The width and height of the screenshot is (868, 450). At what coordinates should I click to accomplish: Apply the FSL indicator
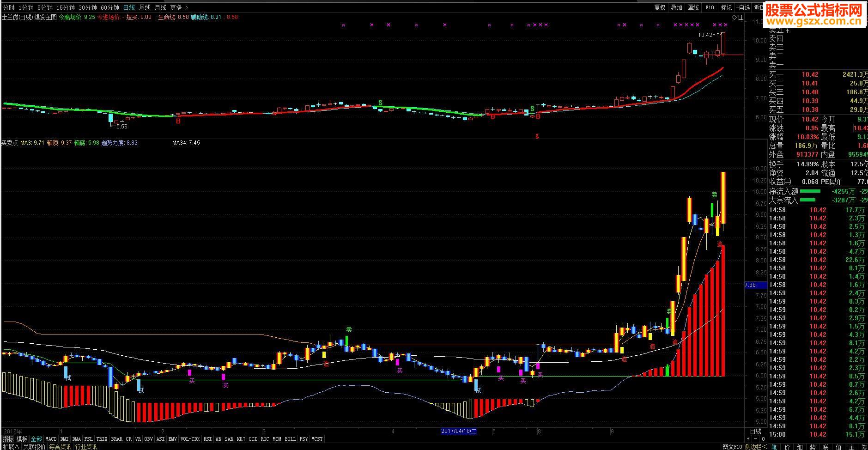pyautogui.click(x=88, y=439)
